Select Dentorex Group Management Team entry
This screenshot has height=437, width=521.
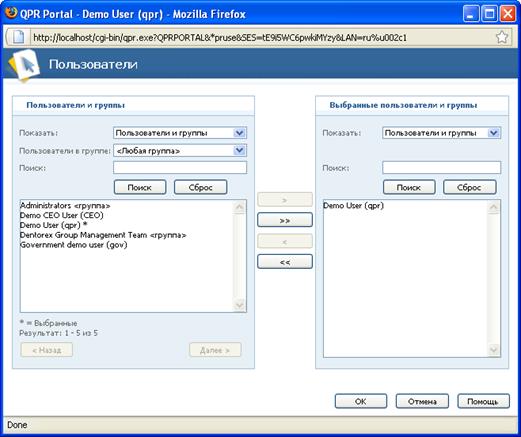coord(103,235)
